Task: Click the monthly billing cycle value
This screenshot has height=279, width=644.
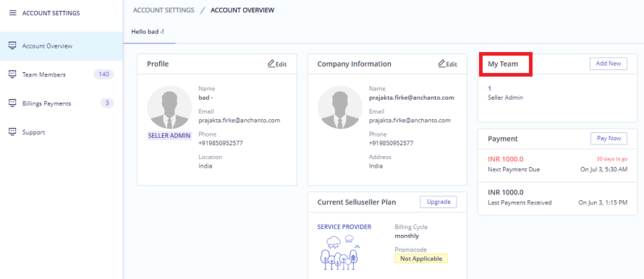Action: click(x=407, y=236)
